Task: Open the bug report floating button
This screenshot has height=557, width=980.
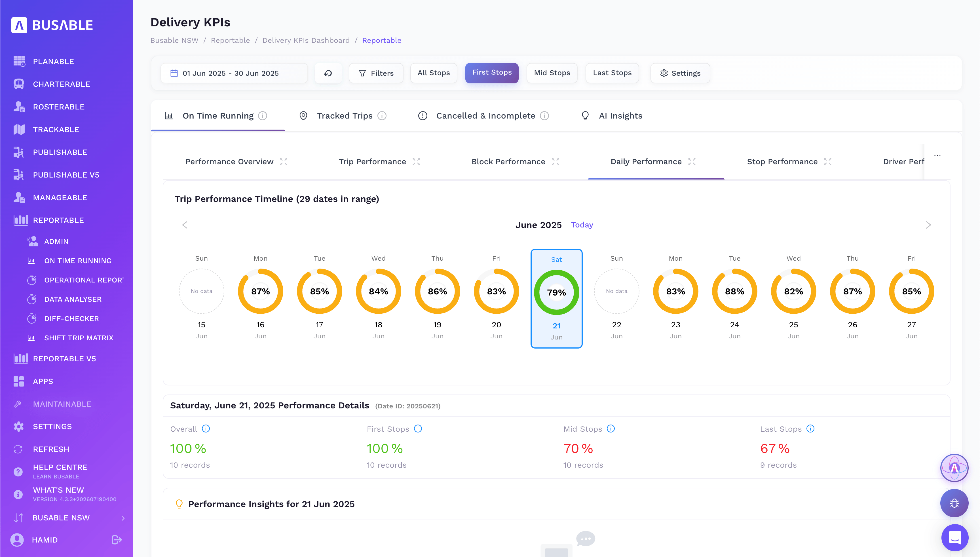Action: (x=954, y=503)
